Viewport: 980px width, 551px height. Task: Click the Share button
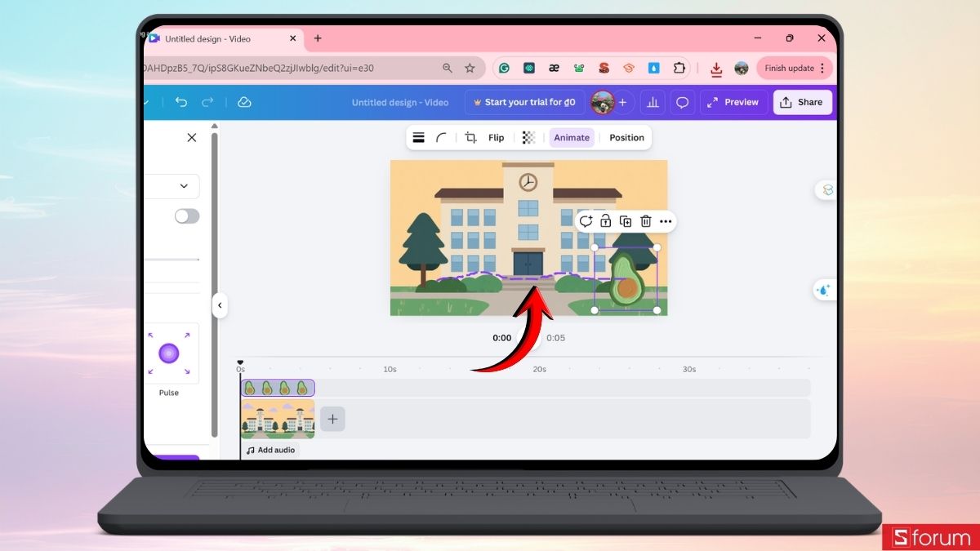(802, 102)
